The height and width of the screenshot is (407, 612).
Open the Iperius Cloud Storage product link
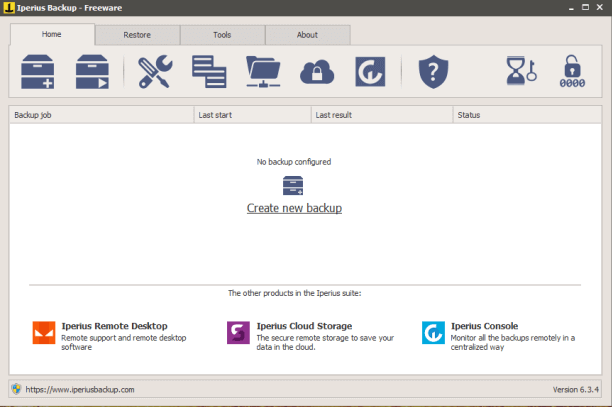click(304, 326)
